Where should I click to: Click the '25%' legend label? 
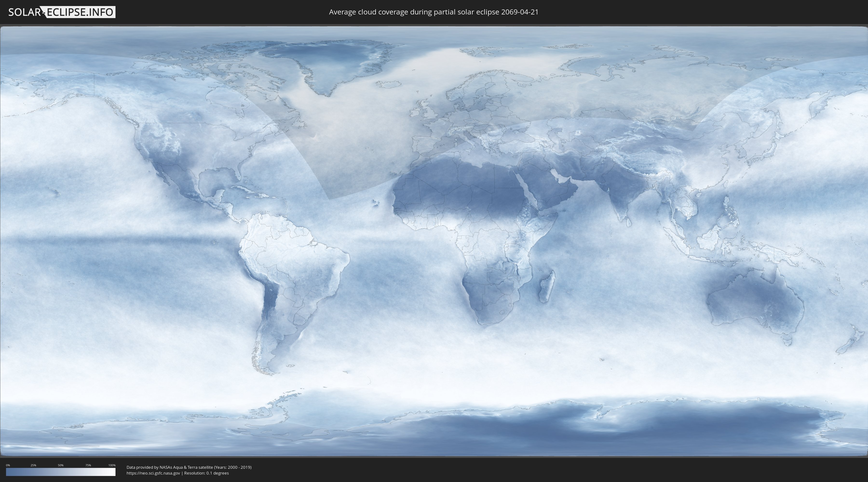pos(33,465)
